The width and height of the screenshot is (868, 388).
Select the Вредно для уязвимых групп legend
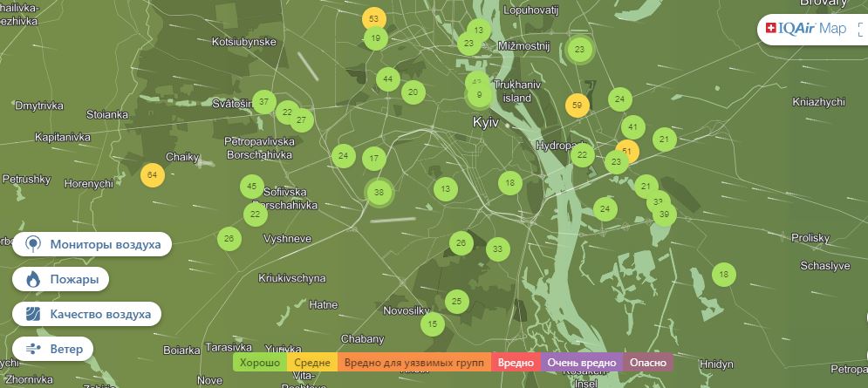click(414, 363)
